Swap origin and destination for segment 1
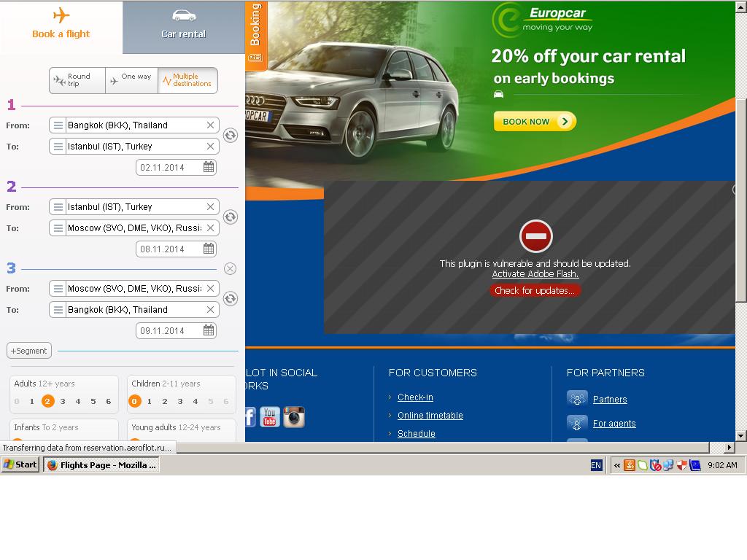 [231, 136]
